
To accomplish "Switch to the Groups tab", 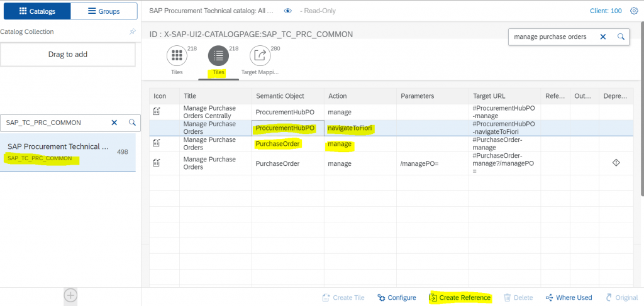I will (104, 11).
